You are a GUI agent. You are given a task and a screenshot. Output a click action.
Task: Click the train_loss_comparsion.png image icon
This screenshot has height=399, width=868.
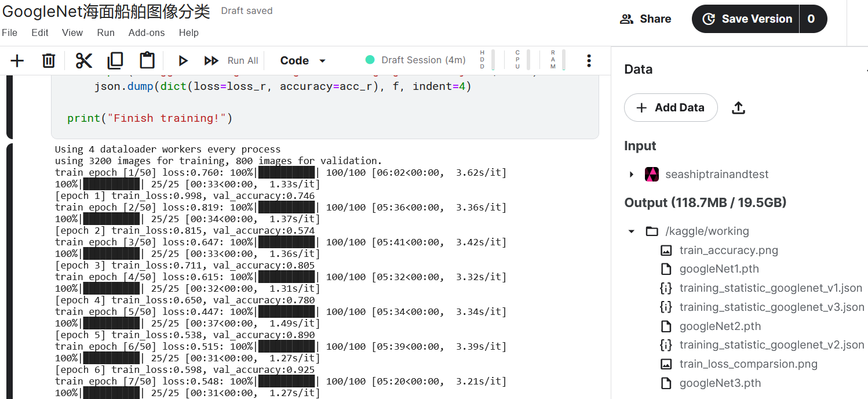(666, 364)
